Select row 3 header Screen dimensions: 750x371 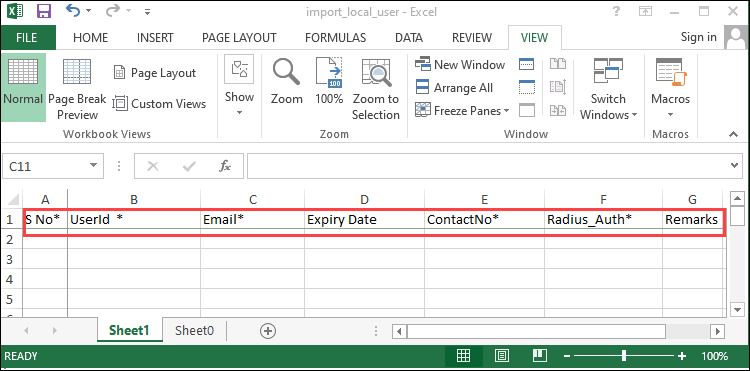coord(11,259)
